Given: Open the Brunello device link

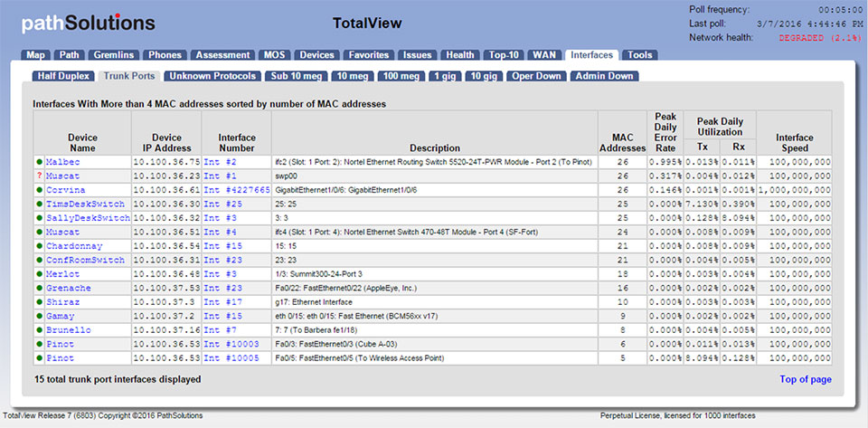Looking at the screenshot, I should [x=68, y=330].
